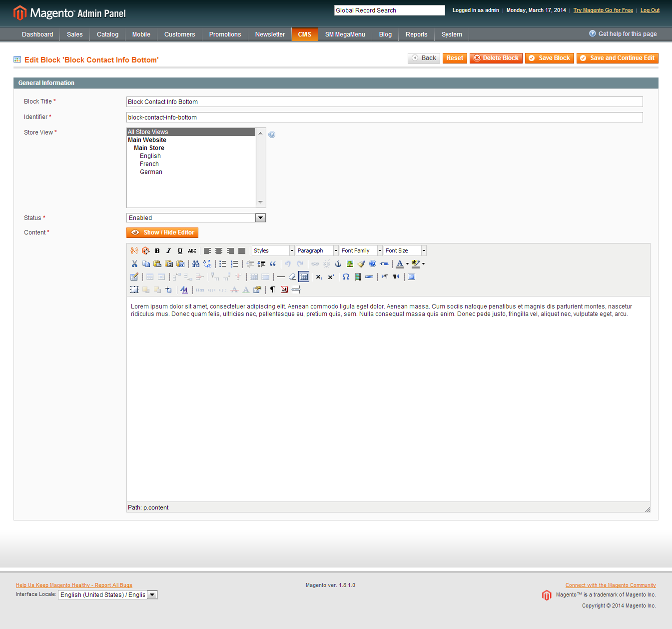Click the fullscreen toggle icon
Screen dimensions: 672x629
(x=412, y=276)
